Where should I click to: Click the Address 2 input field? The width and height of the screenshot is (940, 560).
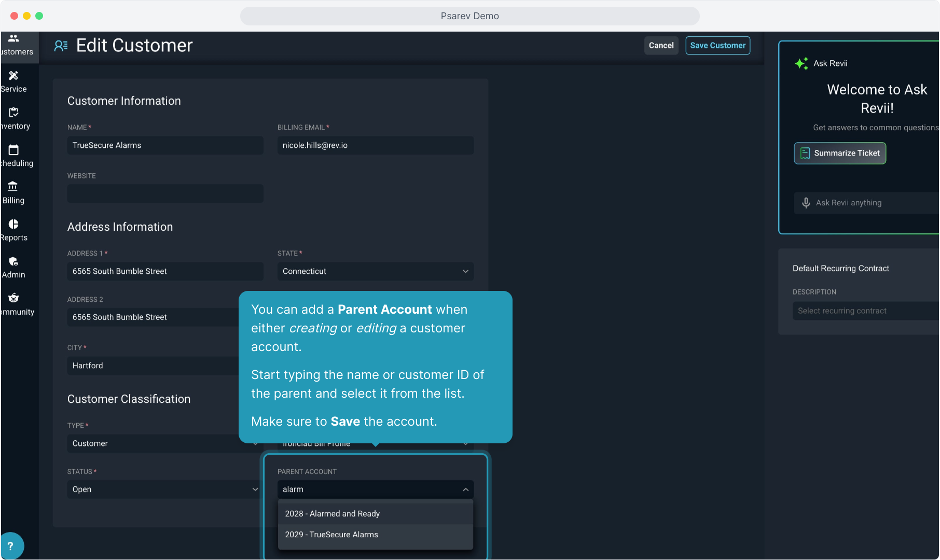(x=153, y=317)
